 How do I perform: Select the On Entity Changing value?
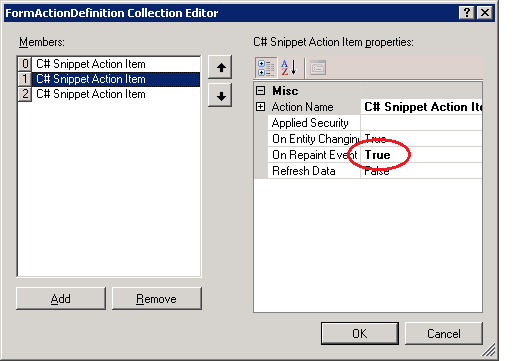tap(421, 139)
